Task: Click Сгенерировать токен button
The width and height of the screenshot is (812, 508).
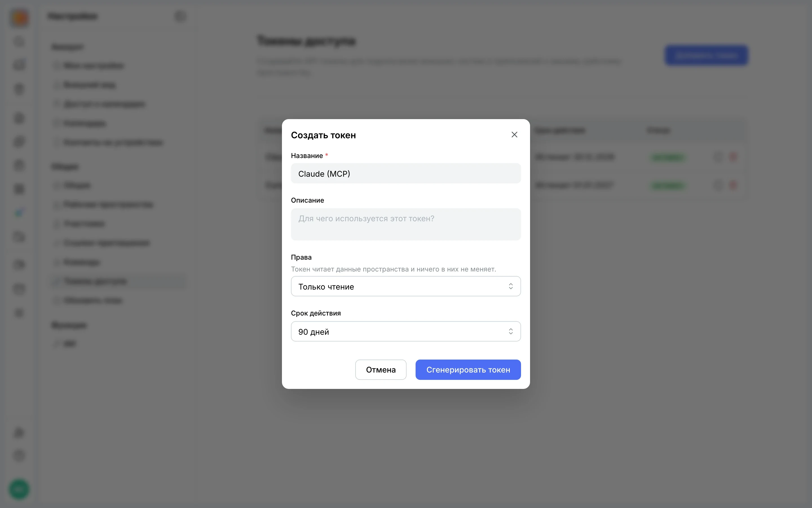Action: [468, 370]
